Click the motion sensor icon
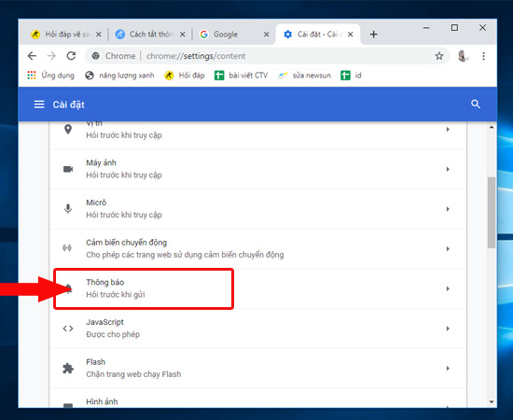This screenshot has height=420, width=513. 67,248
